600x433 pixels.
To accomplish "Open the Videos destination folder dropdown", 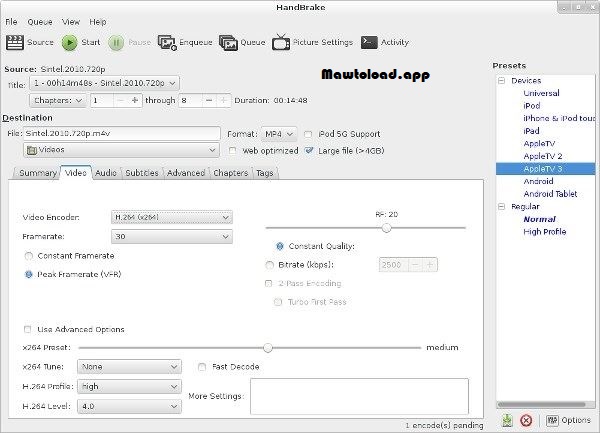I will point(121,150).
